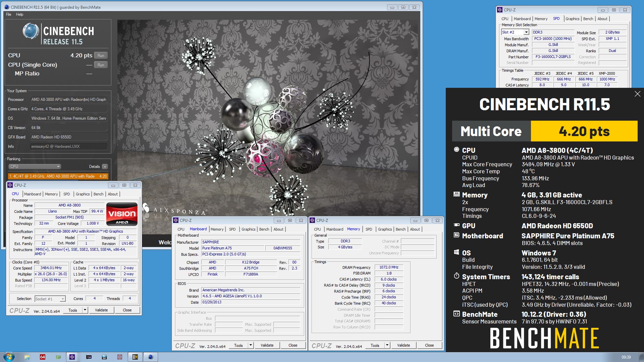Open the CPU ranking dropdown in Cinebench
The image size is (644, 362).
(35, 167)
